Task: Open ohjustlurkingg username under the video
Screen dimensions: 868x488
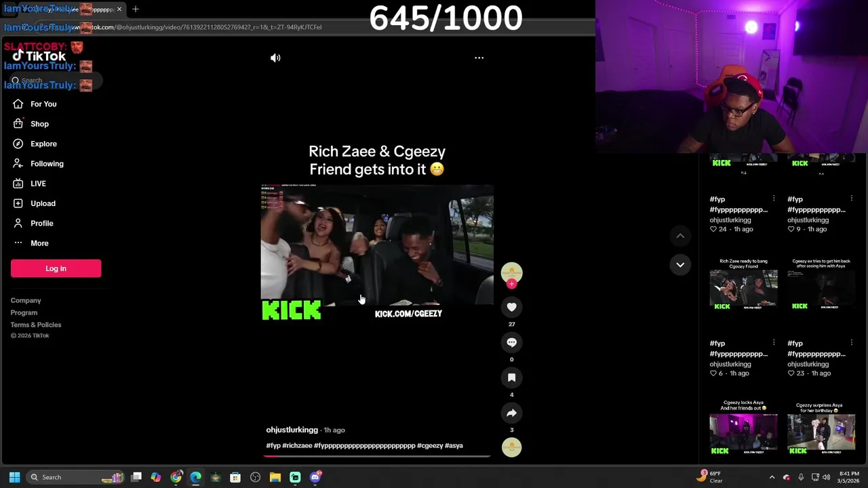Action: [x=292, y=430]
